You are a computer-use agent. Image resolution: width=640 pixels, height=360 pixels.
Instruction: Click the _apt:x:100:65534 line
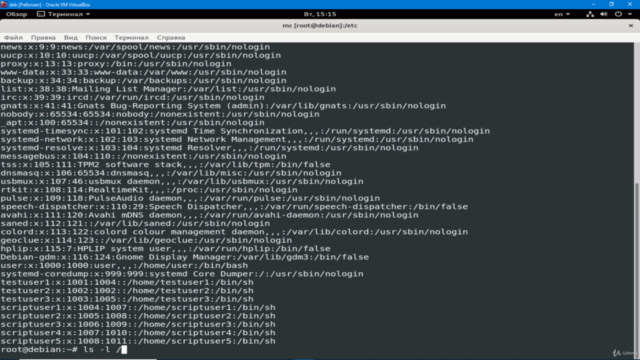coord(132,122)
